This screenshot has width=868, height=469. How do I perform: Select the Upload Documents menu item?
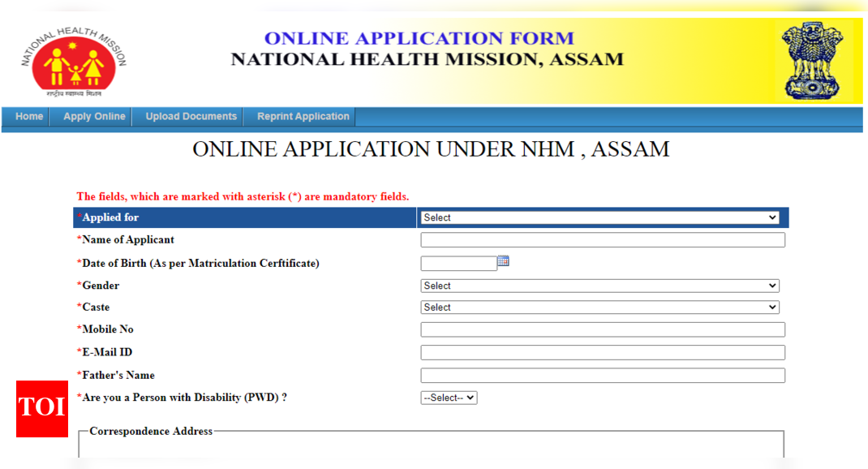click(191, 117)
